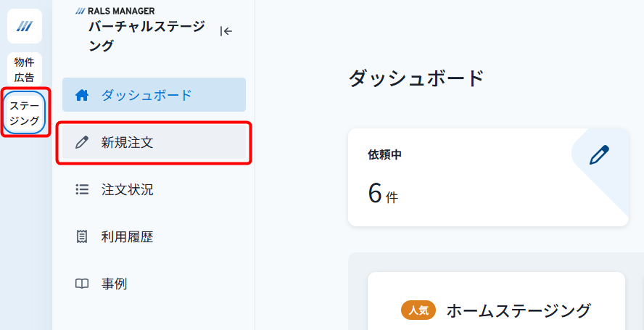Open the 物件広告 section
This screenshot has height=330, width=644.
click(x=25, y=70)
